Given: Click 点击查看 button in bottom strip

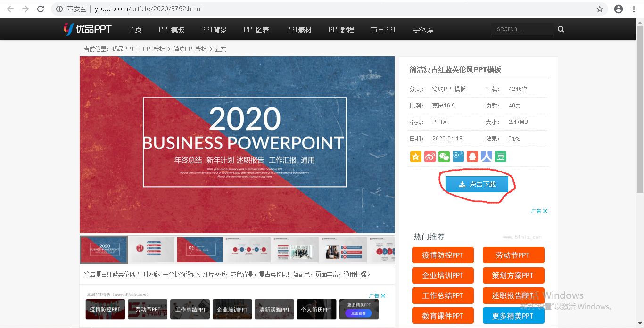Looking at the screenshot, I should 358,313.
